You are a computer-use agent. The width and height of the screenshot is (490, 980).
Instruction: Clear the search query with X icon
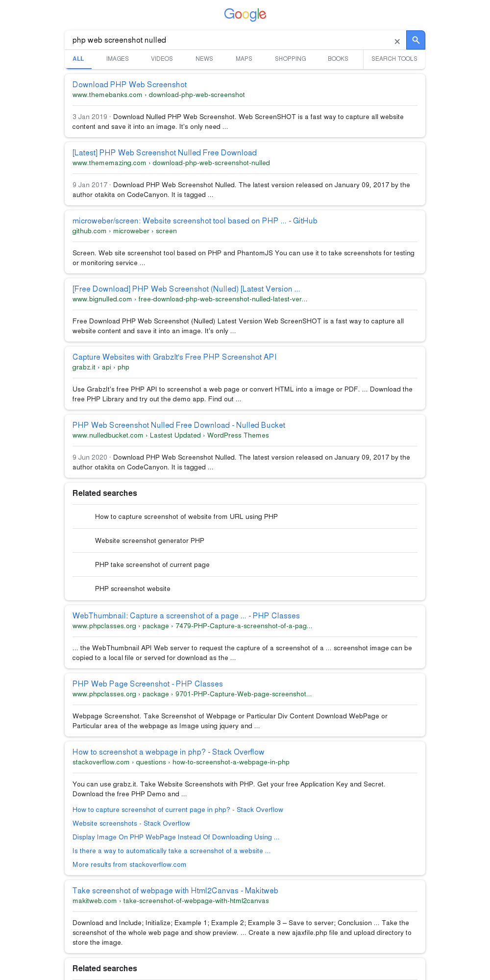pos(397,41)
